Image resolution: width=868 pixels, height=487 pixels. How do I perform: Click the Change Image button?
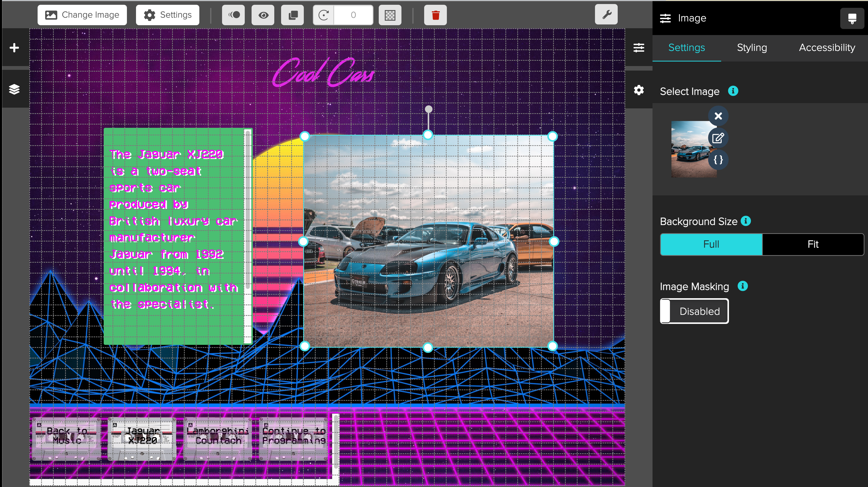click(82, 15)
